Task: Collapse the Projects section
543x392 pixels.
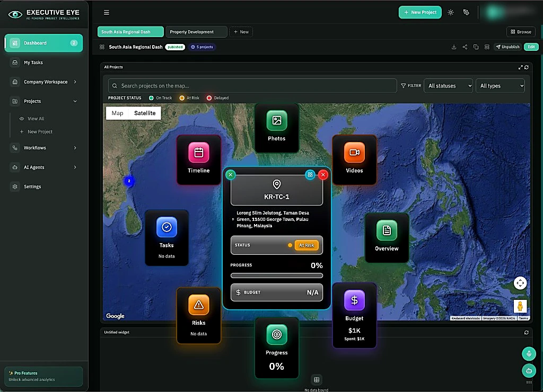Action: point(43,101)
